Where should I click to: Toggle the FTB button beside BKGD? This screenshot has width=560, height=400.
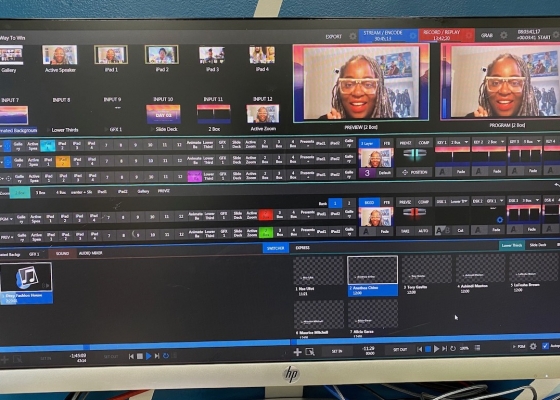(387, 202)
